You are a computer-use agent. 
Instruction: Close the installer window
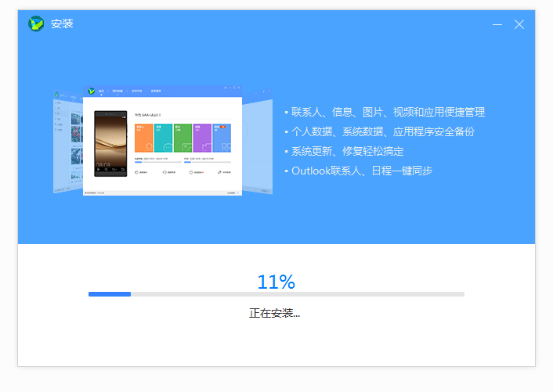tap(519, 24)
